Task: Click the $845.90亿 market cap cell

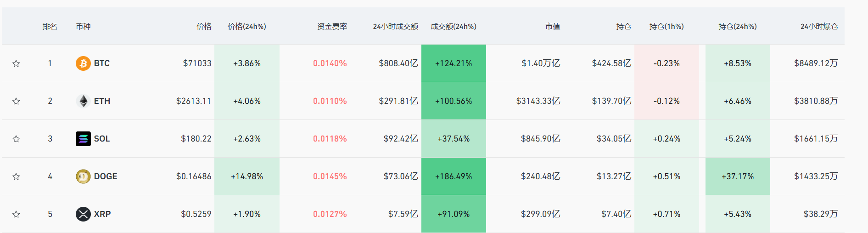Action: (540, 139)
